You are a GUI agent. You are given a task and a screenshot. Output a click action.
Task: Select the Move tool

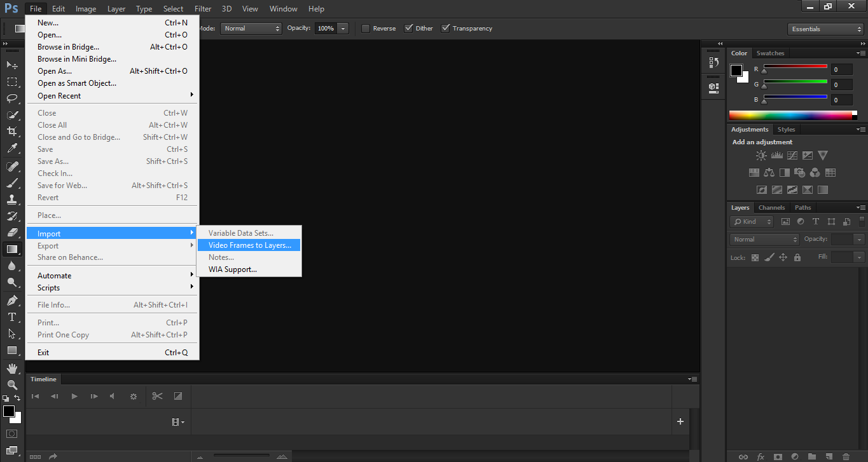coord(12,65)
